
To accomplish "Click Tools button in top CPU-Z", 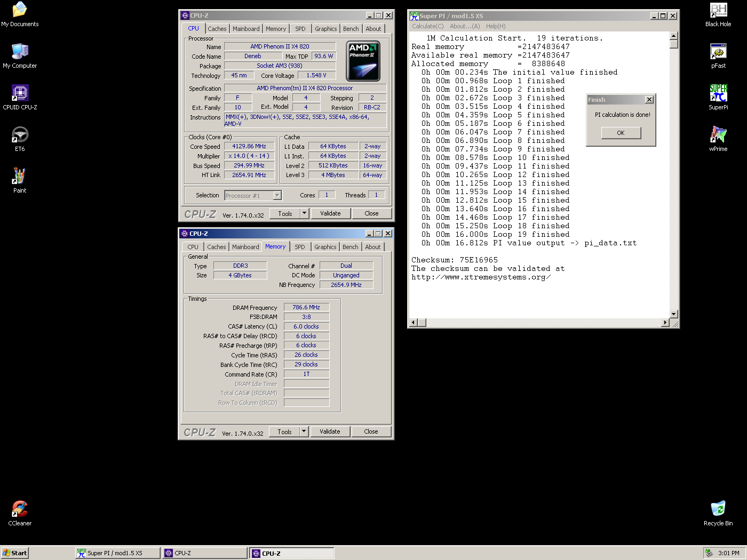I will [285, 213].
